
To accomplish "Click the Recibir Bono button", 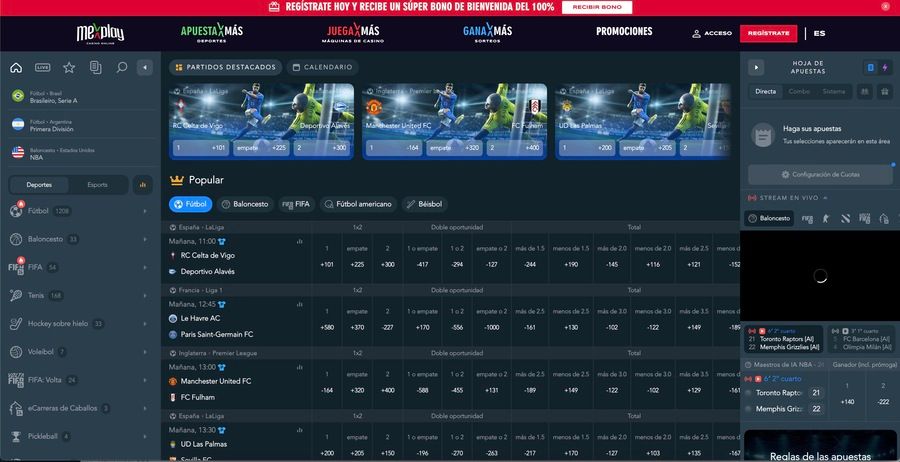I will [x=597, y=7].
